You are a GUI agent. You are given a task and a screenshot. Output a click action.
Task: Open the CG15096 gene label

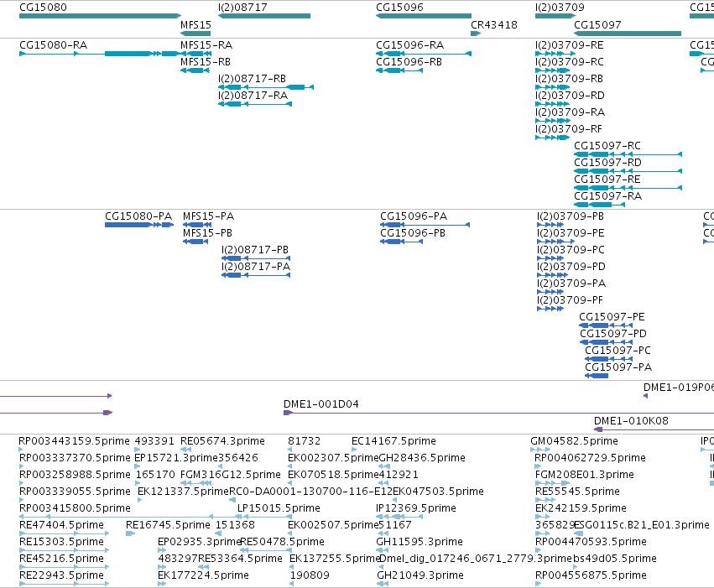(399, 8)
